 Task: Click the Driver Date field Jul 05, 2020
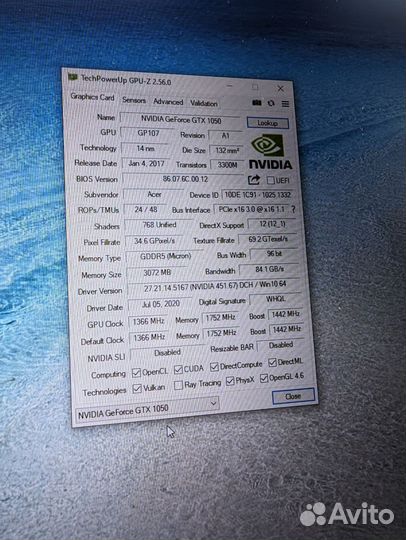pyautogui.click(x=160, y=304)
